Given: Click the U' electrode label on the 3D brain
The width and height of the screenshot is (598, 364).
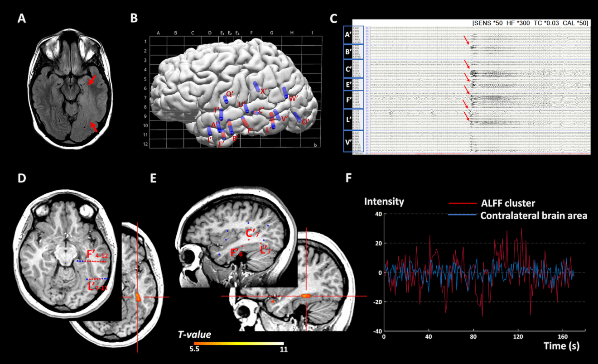Looking at the screenshot, I should pos(241,105).
